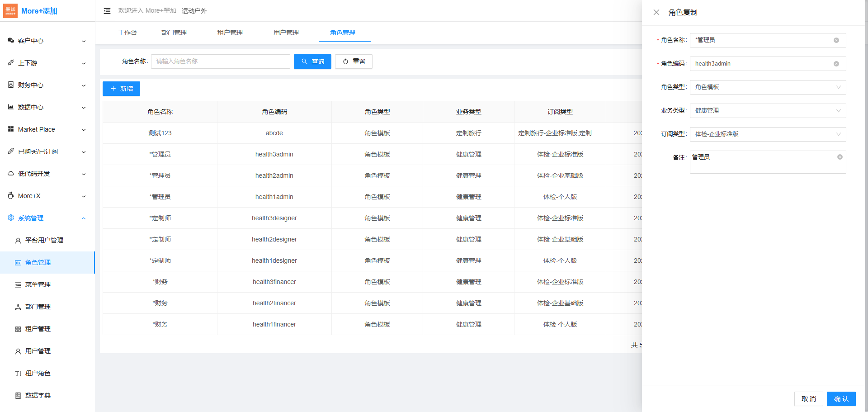Clear the 角色名称 field using clear icon
868x412 pixels.
[x=836, y=40]
